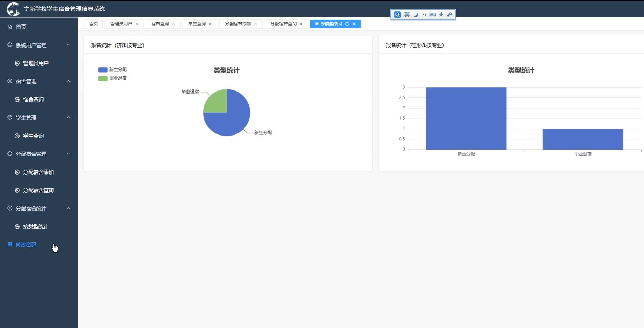Select the 学生查询 icon
Screen dimensions: 644x328
click(16, 136)
